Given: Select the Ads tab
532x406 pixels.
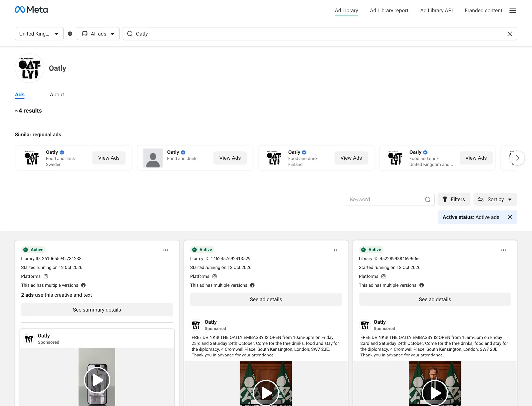Looking at the screenshot, I should point(20,95).
